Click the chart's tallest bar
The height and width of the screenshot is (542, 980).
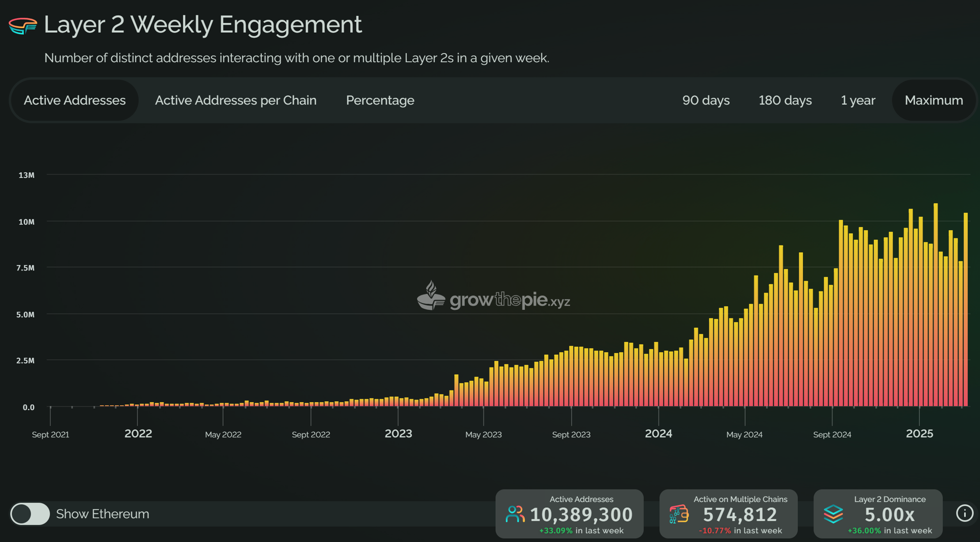pos(936,305)
